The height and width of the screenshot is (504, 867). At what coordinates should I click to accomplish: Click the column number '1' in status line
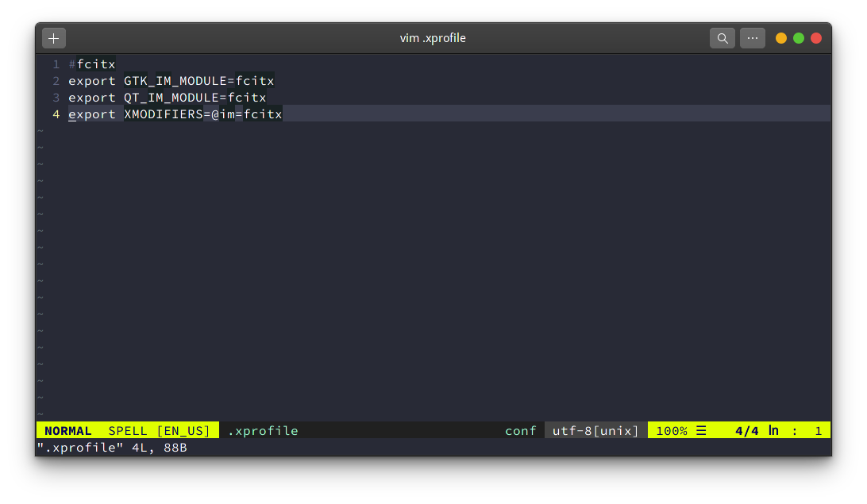(819, 430)
